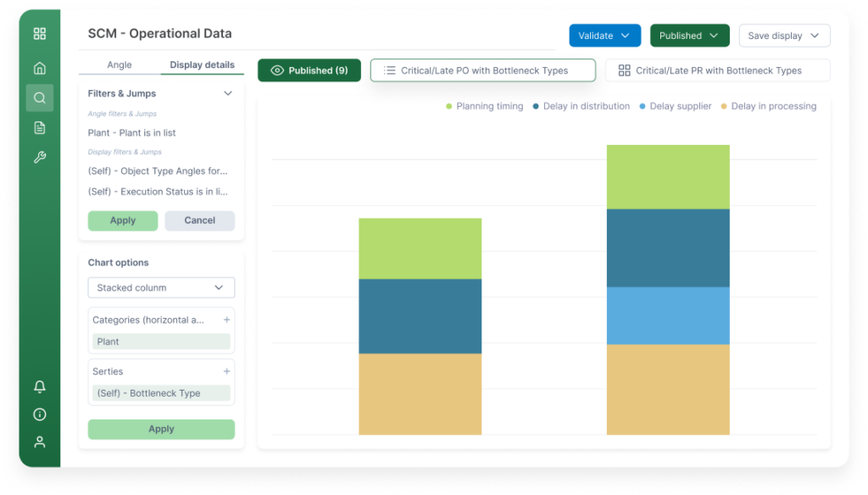The width and height of the screenshot is (868, 495).
Task: Select the Tools wrench icon in sidebar
Action: [39, 157]
